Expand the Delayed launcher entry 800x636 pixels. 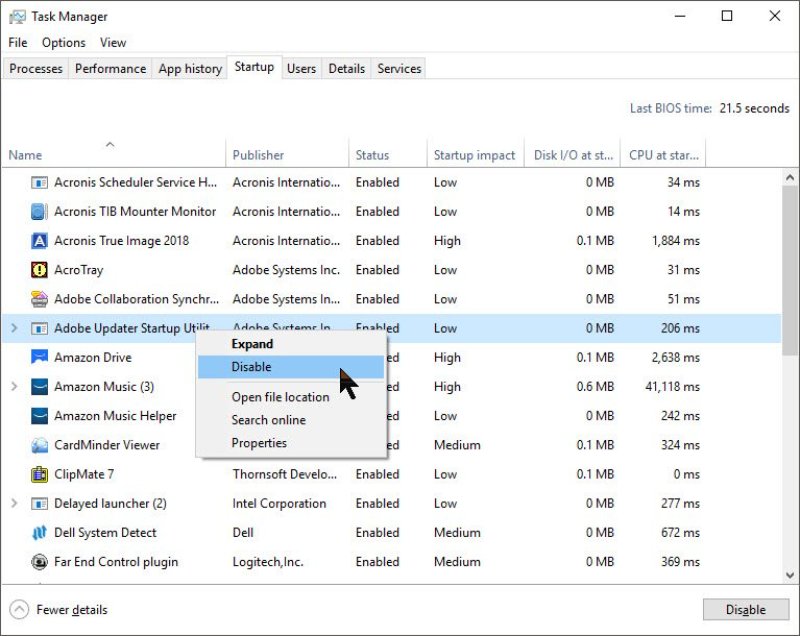[x=14, y=504]
